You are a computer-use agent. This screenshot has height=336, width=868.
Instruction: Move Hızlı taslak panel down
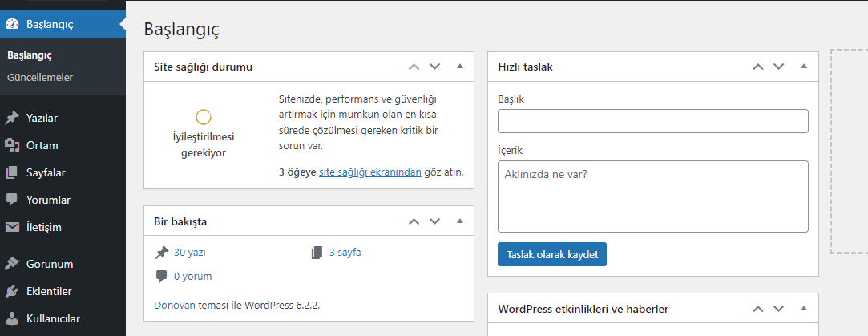779,67
